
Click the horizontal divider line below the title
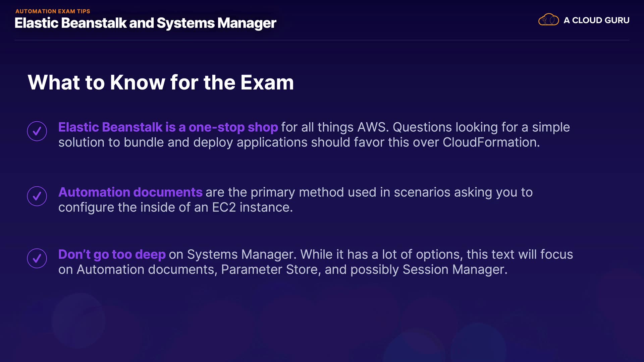coord(322,40)
